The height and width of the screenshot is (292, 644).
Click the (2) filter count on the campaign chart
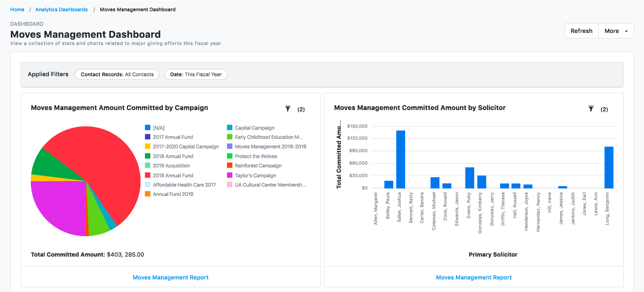pyautogui.click(x=301, y=109)
